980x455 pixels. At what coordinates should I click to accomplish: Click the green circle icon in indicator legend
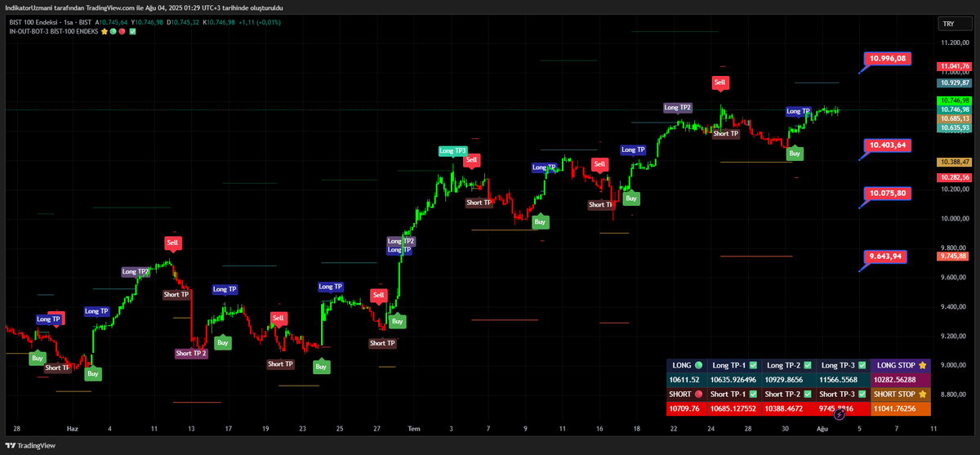[113, 31]
